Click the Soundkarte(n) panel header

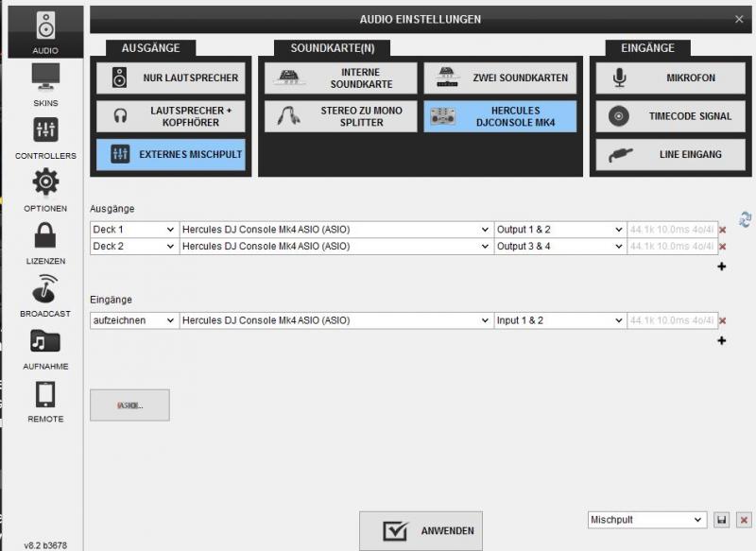[333, 48]
